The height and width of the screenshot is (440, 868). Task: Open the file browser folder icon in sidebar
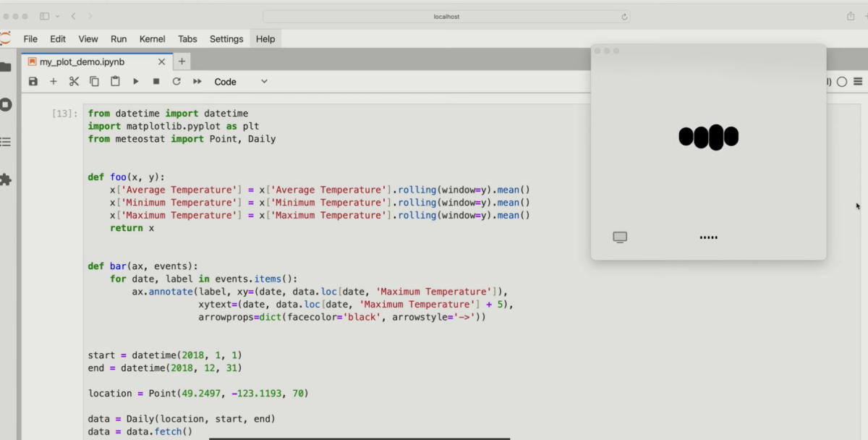(6, 67)
